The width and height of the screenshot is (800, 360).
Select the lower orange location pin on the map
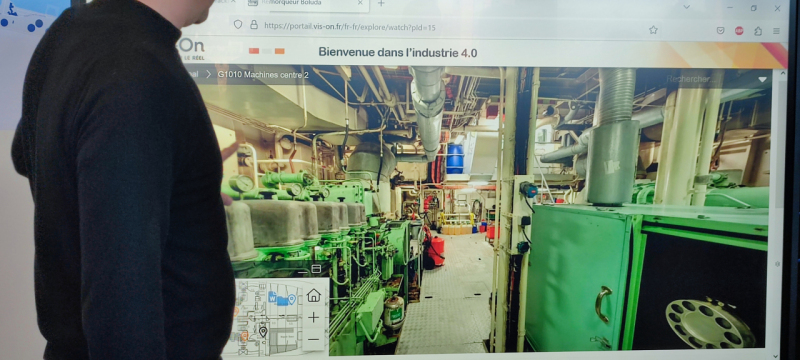[x=244, y=336]
